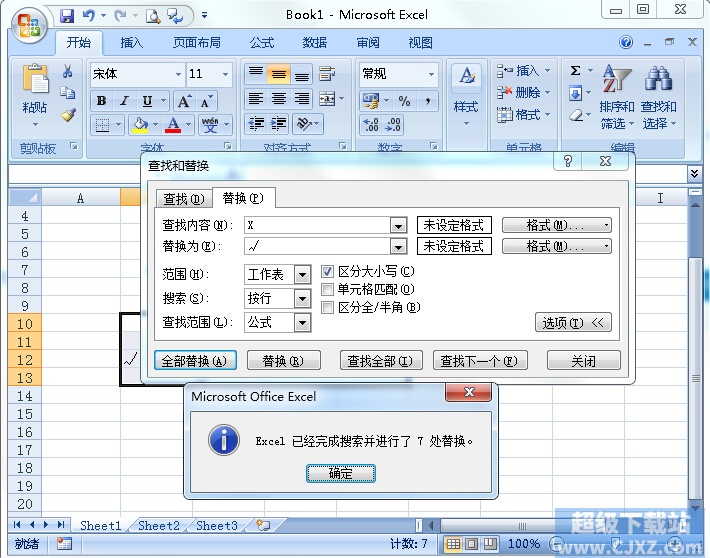Click inside 替换为 input field
The image size is (710, 558).
pos(317,246)
